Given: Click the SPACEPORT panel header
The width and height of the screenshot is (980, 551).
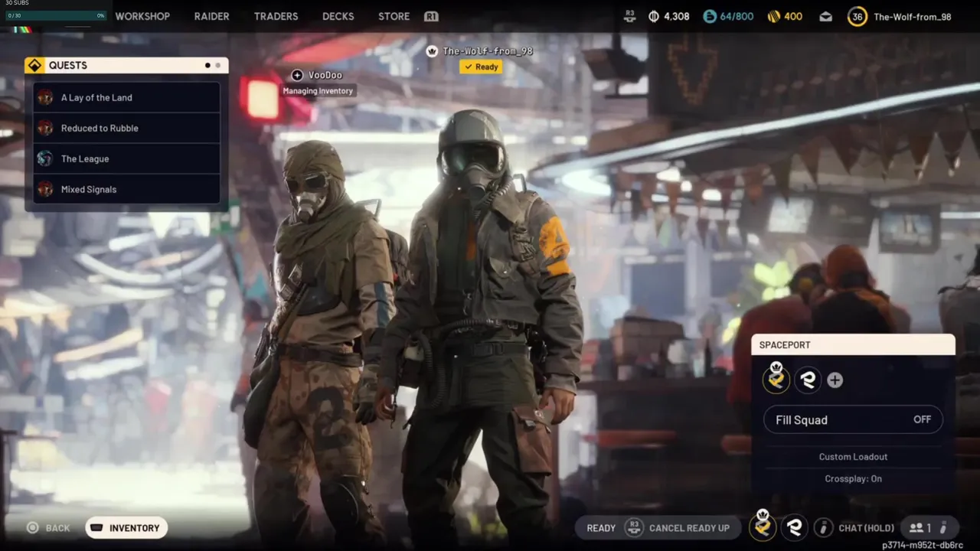Looking at the screenshot, I should point(853,344).
